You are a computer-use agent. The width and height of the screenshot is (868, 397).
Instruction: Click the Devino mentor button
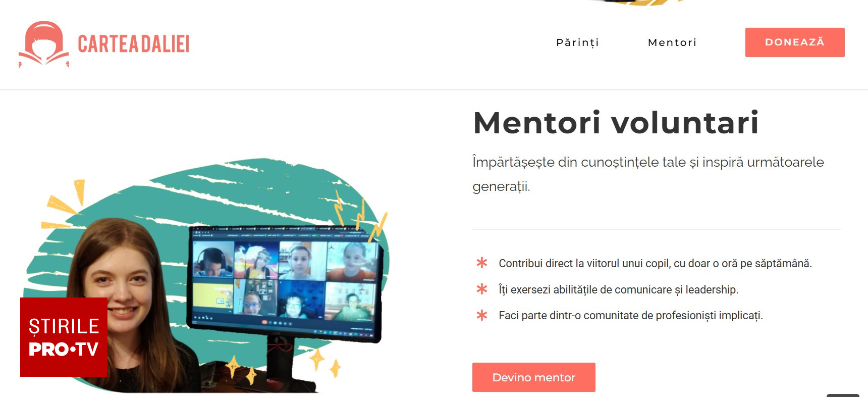[x=534, y=377]
